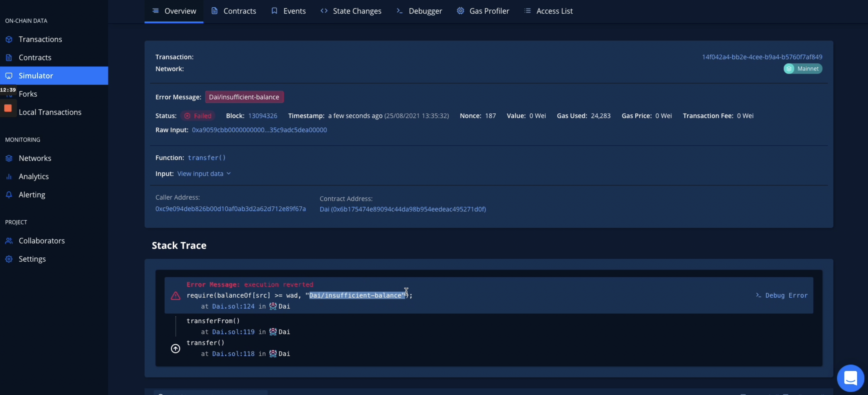This screenshot has width=868, height=395.
Task: Switch to the Access List tab
Action: [x=548, y=11]
